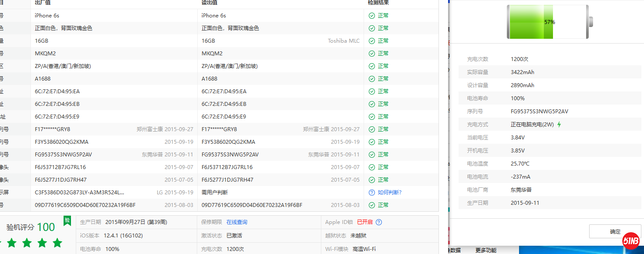Open the 如何判断? link in the screen row
Screen dimensions: 644x254
[x=389, y=193]
